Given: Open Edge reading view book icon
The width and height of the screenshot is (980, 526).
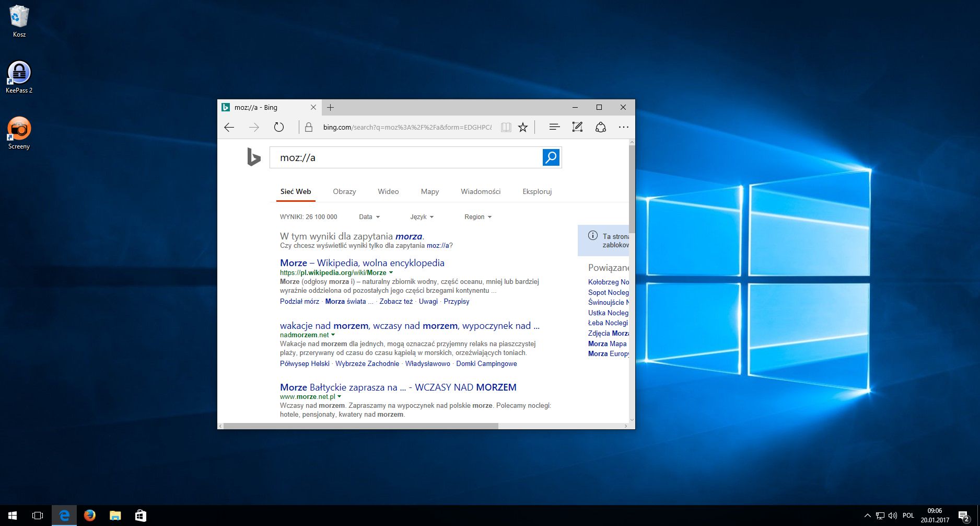Looking at the screenshot, I should click(x=506, y=127).
